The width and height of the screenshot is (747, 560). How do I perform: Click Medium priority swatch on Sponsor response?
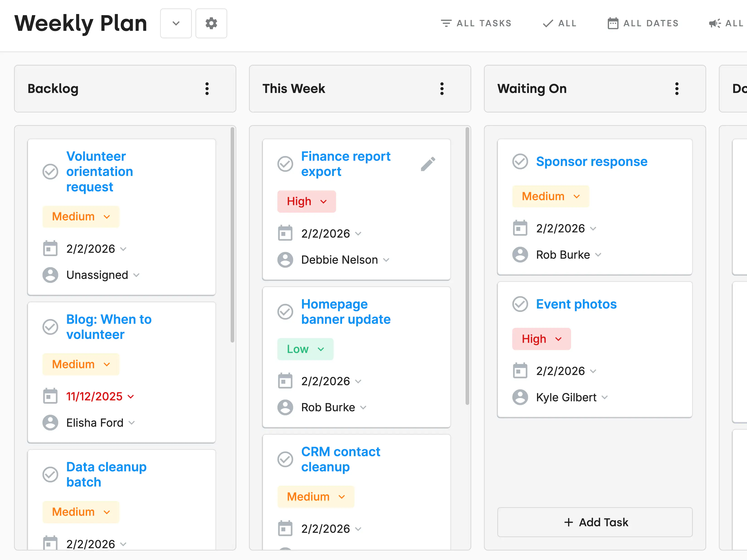pos(550,196)
